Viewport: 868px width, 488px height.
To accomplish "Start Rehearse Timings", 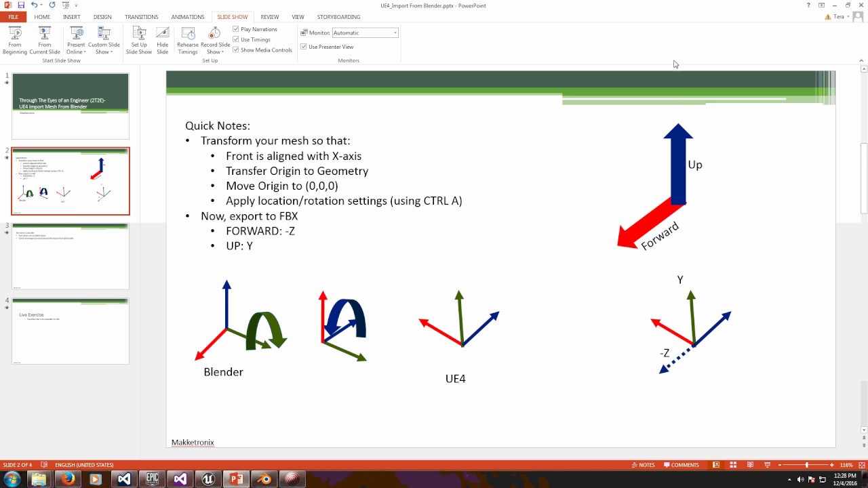I will click(188, 41).
